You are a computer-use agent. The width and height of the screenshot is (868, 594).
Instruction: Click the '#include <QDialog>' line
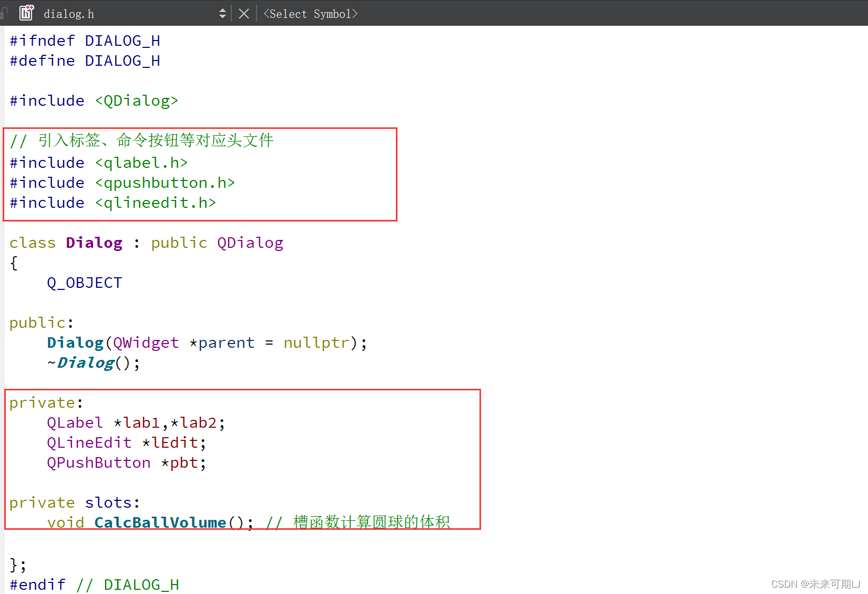pos(94,101)
